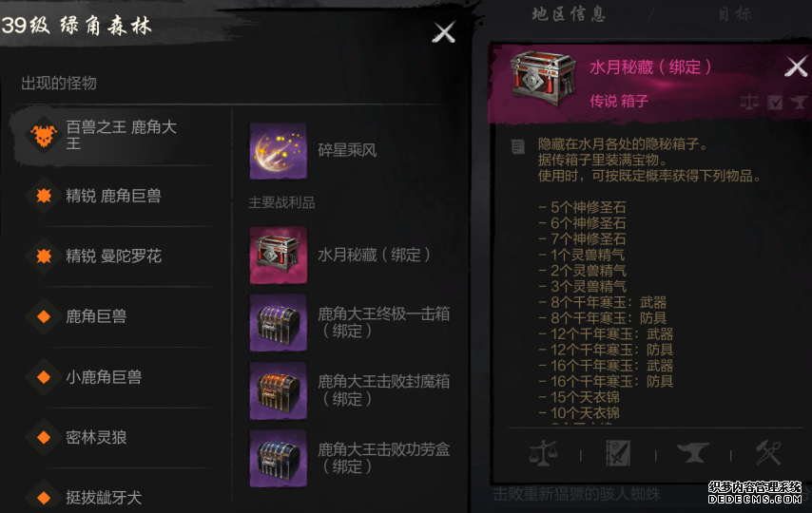This screenshot has height=513, width=812.
Task: Click the crossed tools icon in bottom toolbar
Action: click(768, 453)
